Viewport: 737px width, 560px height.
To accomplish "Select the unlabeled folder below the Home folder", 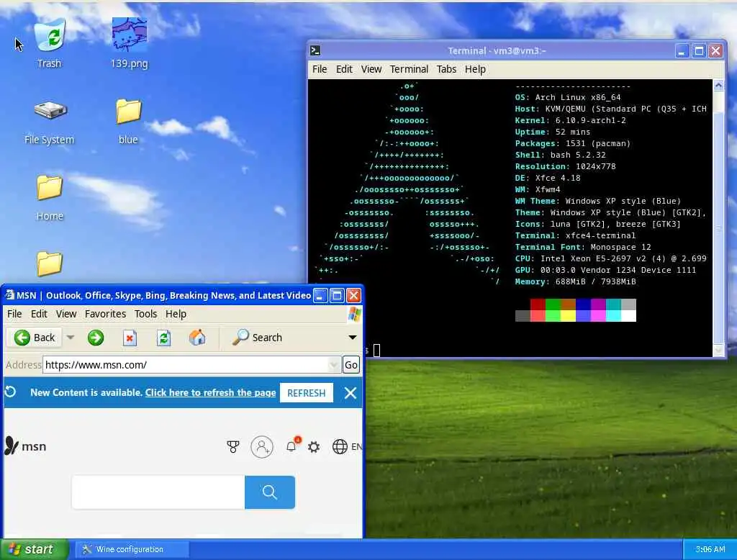I will pos(50,263).
